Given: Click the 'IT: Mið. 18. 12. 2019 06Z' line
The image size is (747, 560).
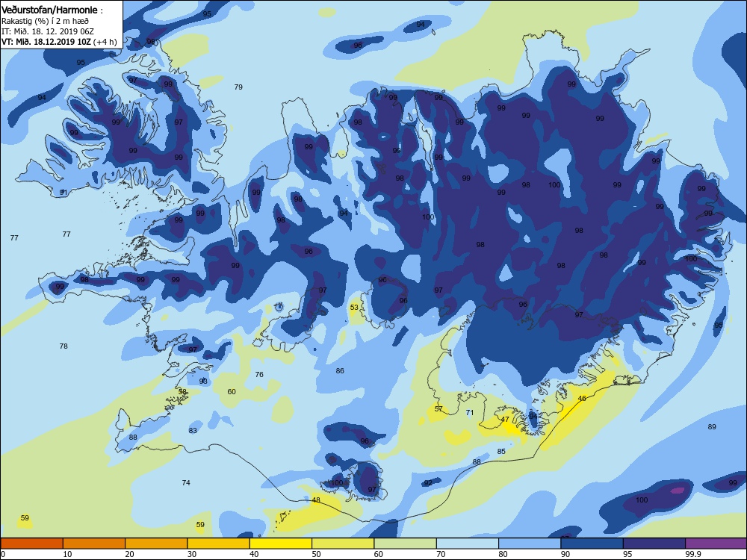Looking at the screenshot, I should point(48,31).
